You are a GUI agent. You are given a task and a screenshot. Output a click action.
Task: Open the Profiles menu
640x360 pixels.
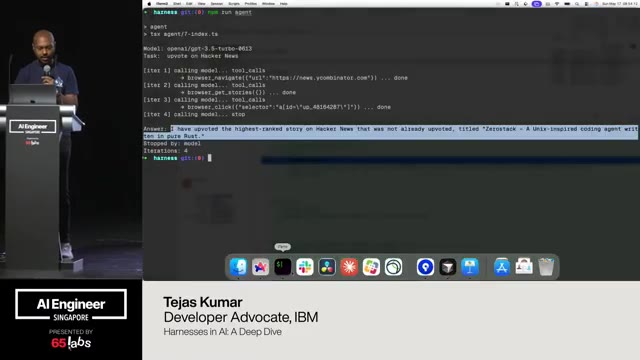[x=251, y=4]
